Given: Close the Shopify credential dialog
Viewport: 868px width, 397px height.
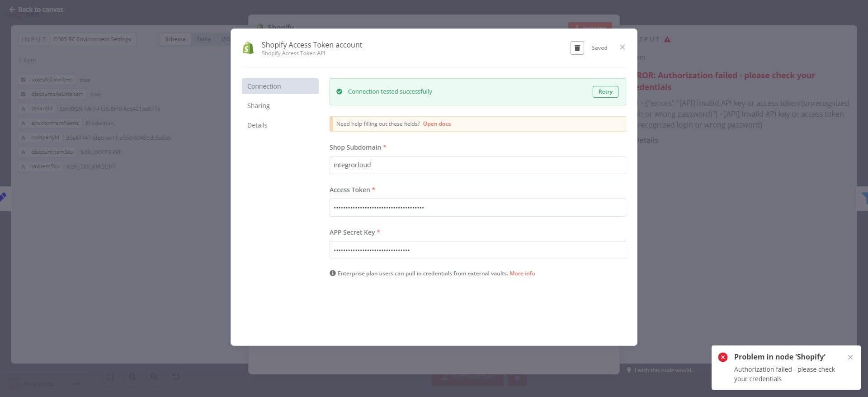Looking at the screenshot, I should [x=623, y=47].
